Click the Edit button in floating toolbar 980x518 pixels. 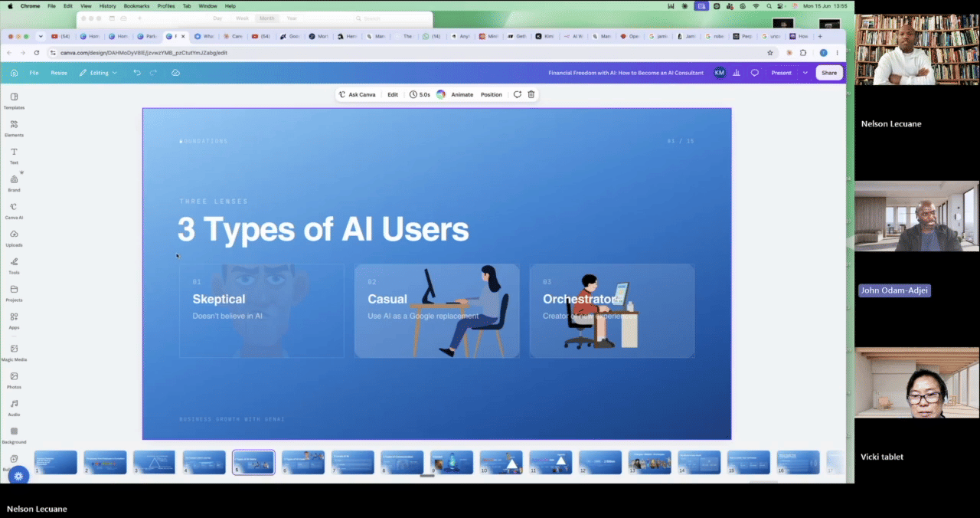[393, 94]
